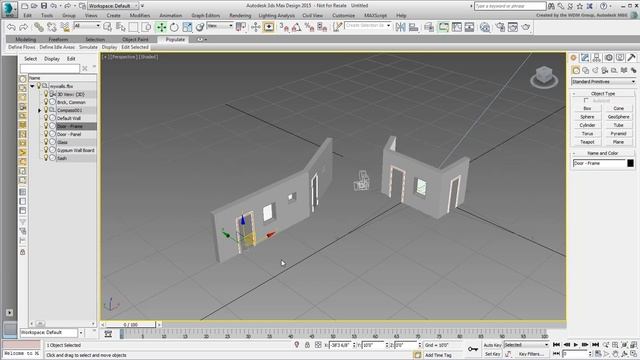Click the Mirror tool icon
The image size is (640, 360).
tap(400, 27)
